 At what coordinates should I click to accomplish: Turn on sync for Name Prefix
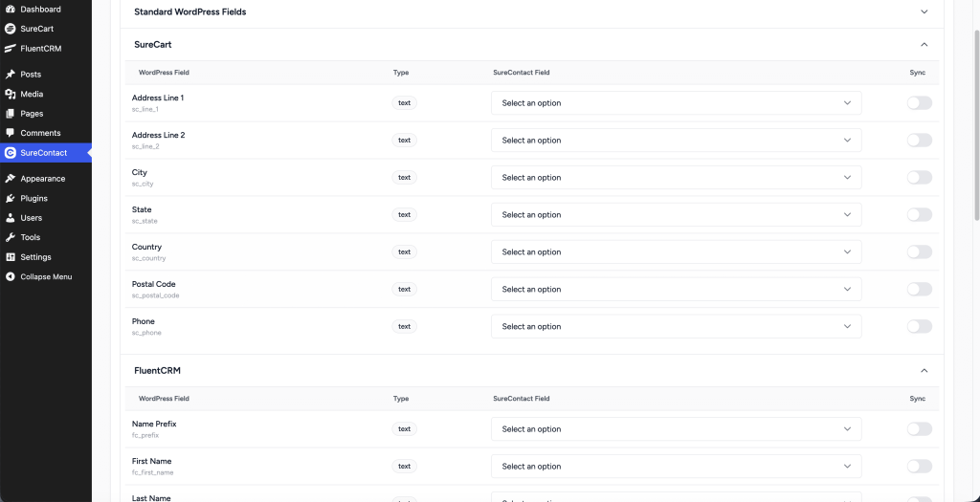(919, 429)
